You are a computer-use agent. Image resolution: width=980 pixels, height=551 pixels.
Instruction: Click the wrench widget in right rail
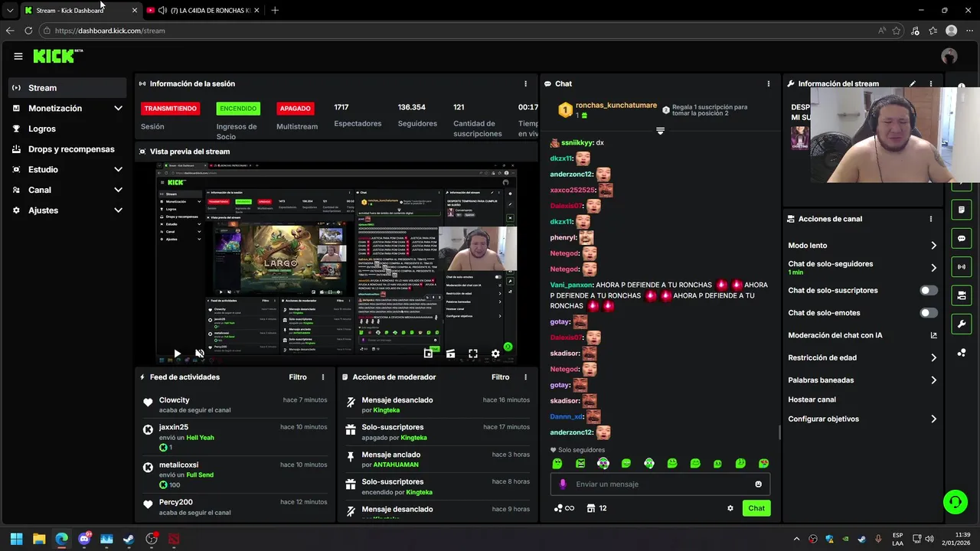click(962, 324)
